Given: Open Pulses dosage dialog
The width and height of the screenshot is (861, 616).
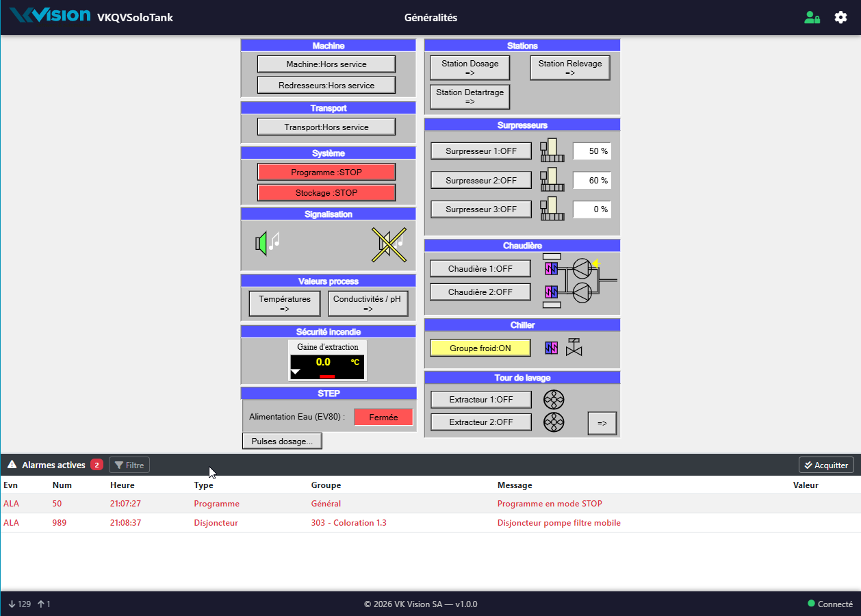Looking at the screenshot, I should 282,441.
